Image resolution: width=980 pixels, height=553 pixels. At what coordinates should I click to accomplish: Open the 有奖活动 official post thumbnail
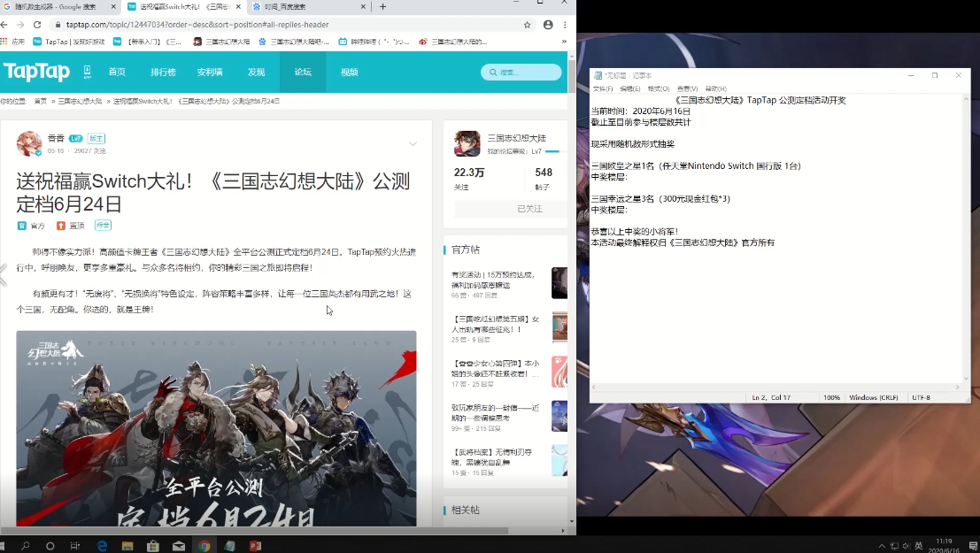(559, 283)
